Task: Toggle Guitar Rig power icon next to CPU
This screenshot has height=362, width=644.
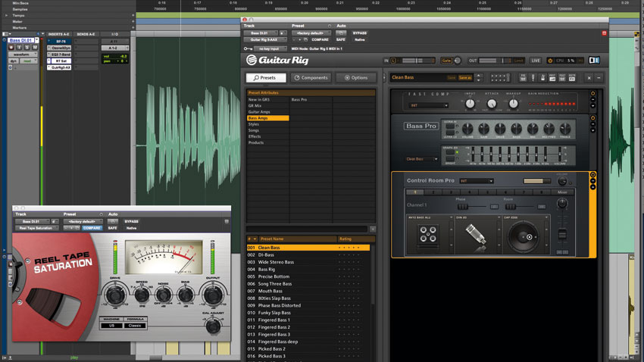Action: pos(550,61)
